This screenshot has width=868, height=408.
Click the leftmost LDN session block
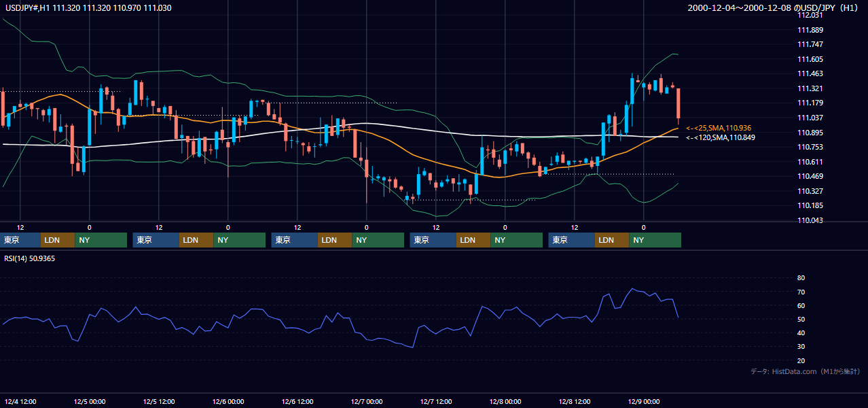pyautogui.click(x=58, y=240)
